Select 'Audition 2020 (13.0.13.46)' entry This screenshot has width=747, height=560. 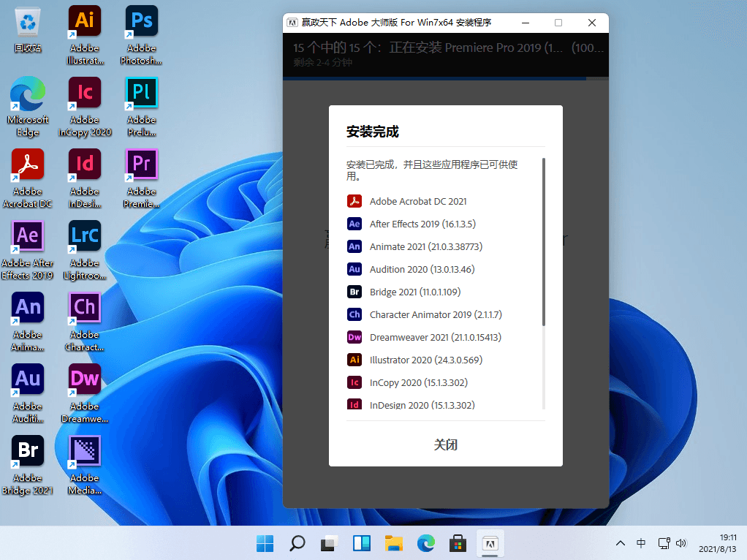[422, 269]
